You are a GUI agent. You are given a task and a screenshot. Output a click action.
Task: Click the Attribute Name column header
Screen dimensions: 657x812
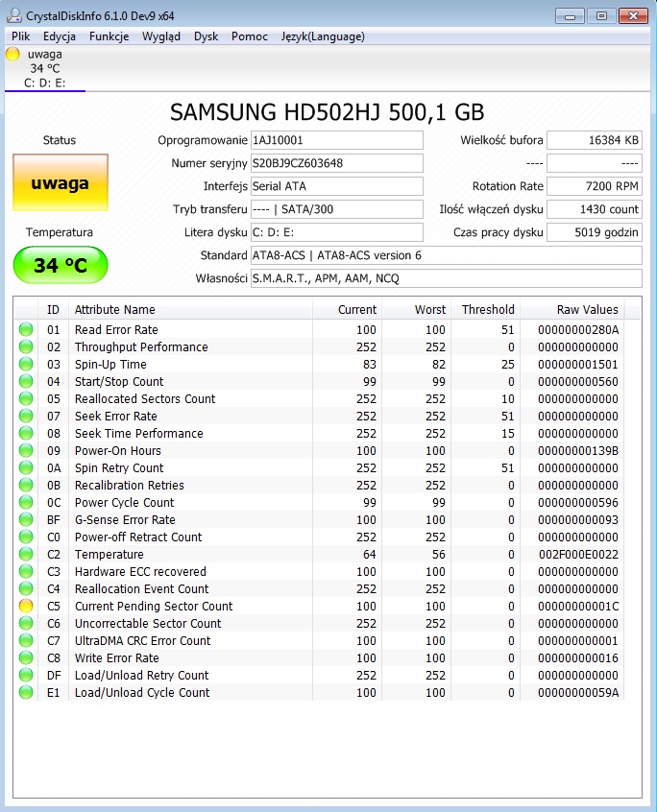click(x=191, y=310)
